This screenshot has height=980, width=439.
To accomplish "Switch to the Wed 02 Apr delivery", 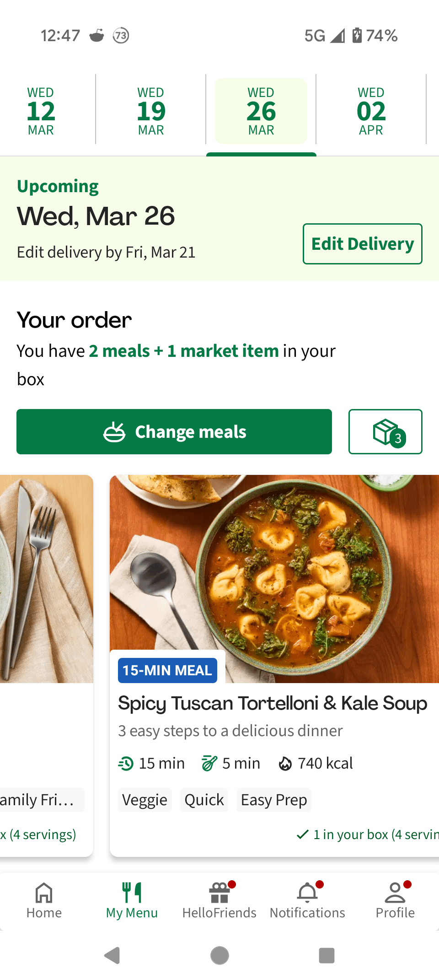I will [371, 111].
